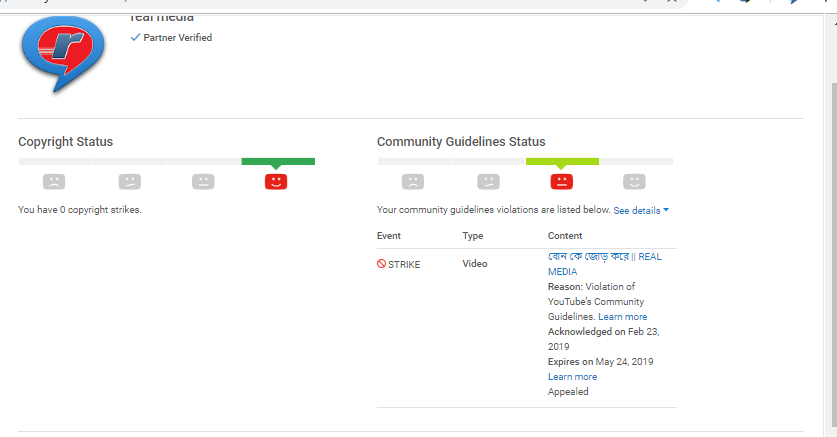Click the STRIKE event label
Image resolution: width=837 pixels, height=437 pixels.
(x=404, y=265)
